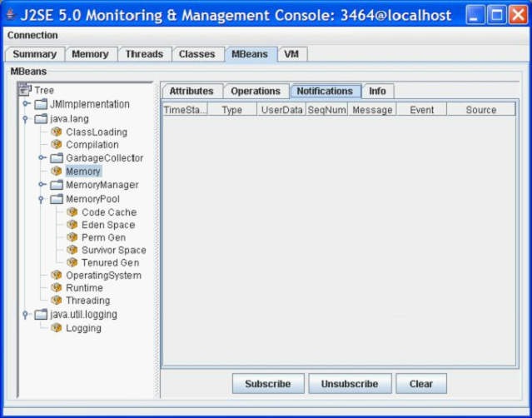This screenshot has width=532, height=418.
Task: Show the Attributes tab
Action: pyautogui.click(x=191, y=92)
